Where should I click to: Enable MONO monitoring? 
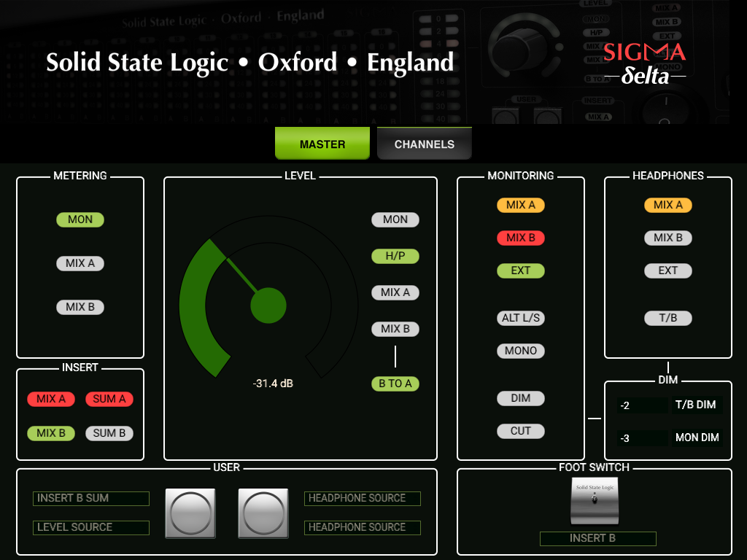pos(521,351)
